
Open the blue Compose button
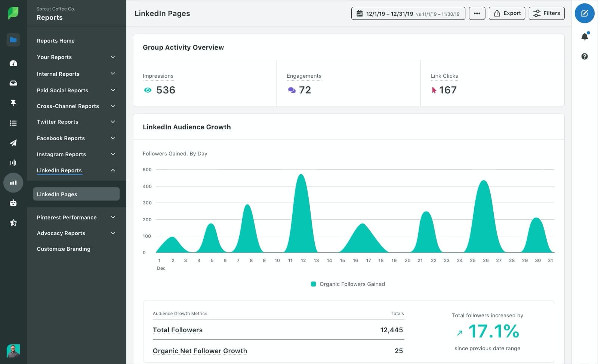pyautogui.click(x=585, y=13)
